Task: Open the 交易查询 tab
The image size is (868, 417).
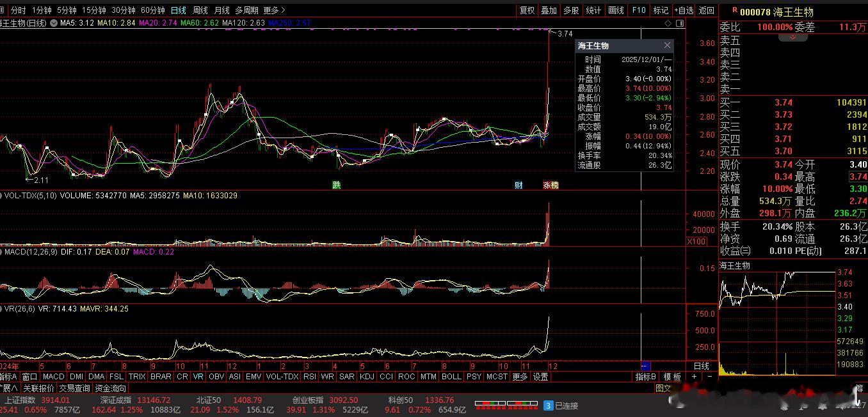Action: click(x=75, y=388)
